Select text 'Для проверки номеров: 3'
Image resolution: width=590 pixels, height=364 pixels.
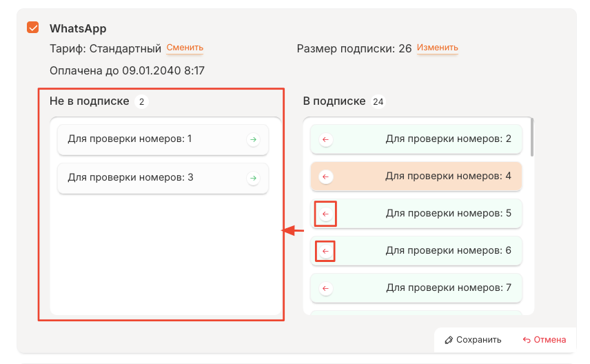click(x=130, y=177)
